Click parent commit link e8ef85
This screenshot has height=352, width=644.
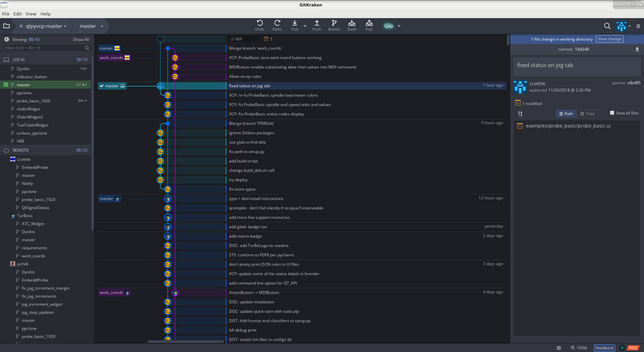coord(634,83)
